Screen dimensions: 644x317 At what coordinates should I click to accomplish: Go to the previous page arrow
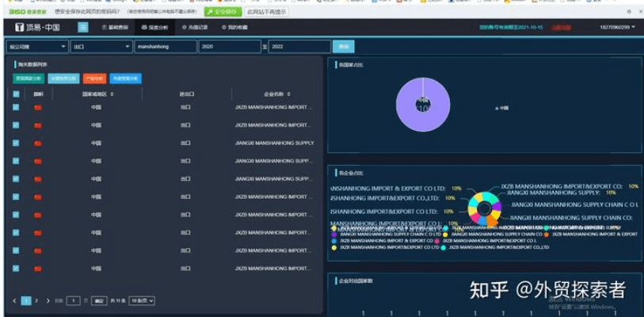(x=14, y=300)
